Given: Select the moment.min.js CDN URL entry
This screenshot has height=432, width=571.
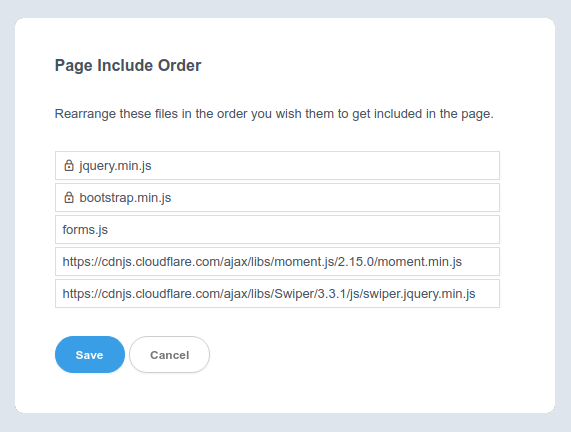Looking at the screenshot, I should click(277, 262).
